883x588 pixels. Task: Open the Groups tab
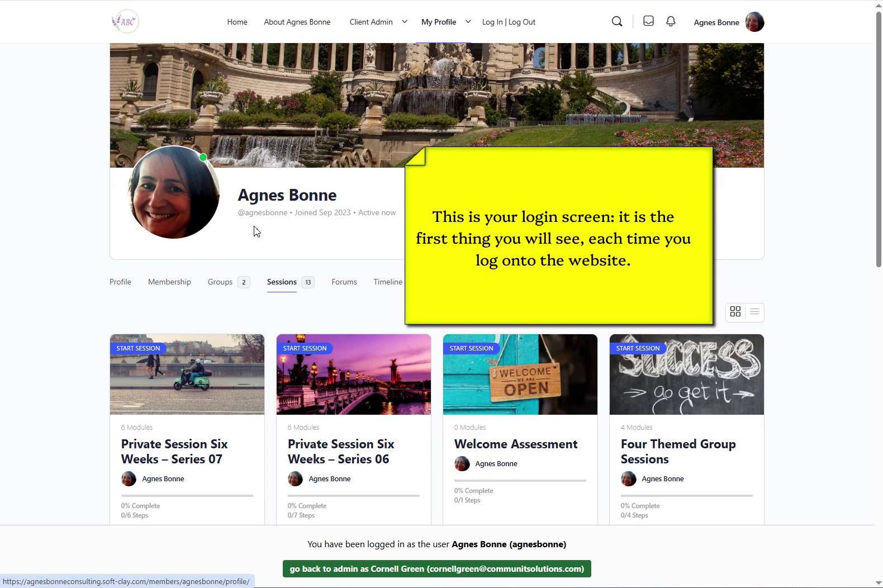[x=220, y=282]
